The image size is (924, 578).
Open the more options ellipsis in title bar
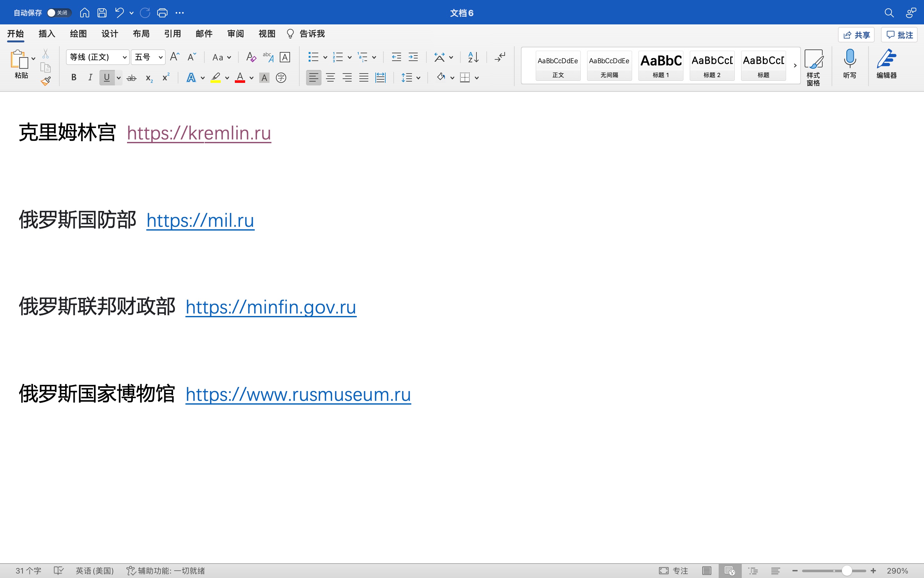pyautogui.click(x=179, y=13)
